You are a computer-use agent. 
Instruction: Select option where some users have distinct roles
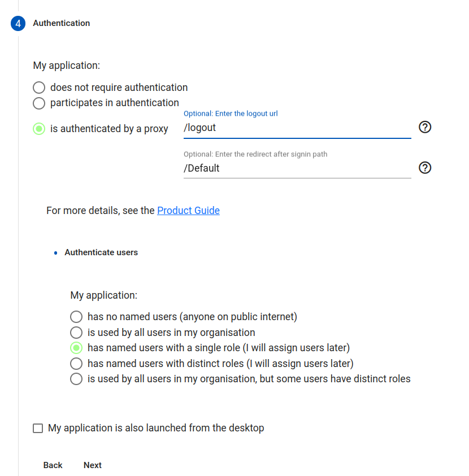pos(76,379)
